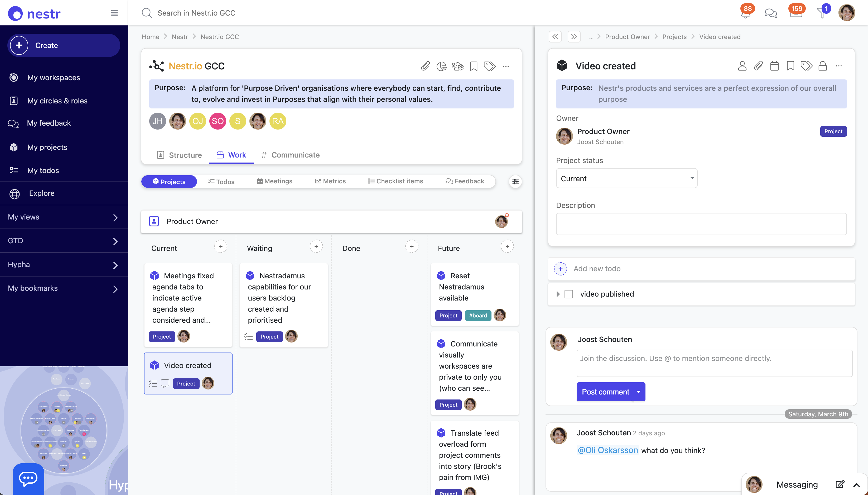Image resolution: width=868 pixels, height=495 pixels.
Task: Select the Todos view tab
Action: point(221,182)
